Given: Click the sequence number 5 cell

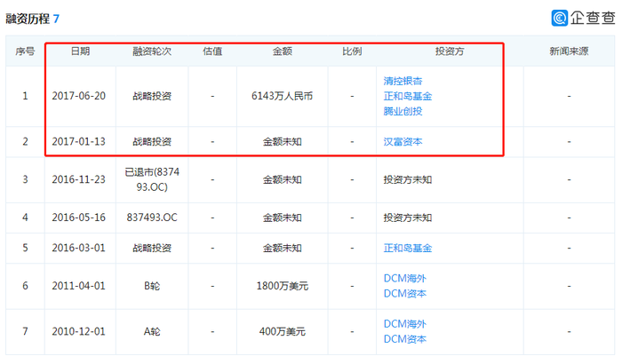Looking at the screenshot, I should click(x=25, y=248).
